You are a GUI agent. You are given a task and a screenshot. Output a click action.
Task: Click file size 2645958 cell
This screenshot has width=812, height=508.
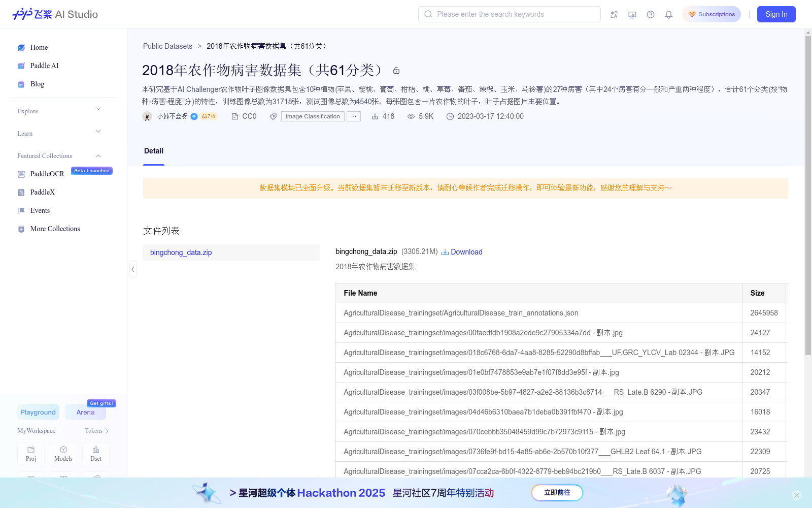click(764, 313)
